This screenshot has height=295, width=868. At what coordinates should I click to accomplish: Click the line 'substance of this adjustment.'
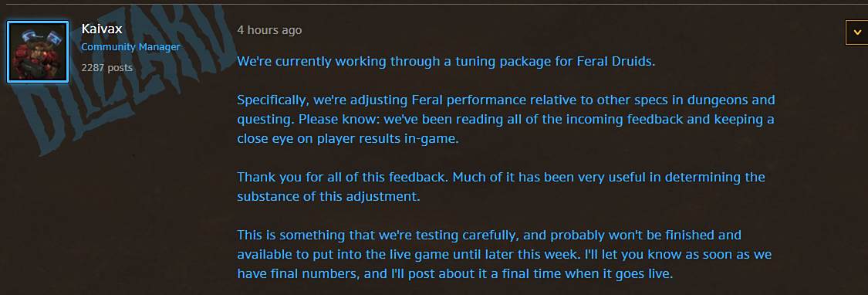(x=329, y=197)
